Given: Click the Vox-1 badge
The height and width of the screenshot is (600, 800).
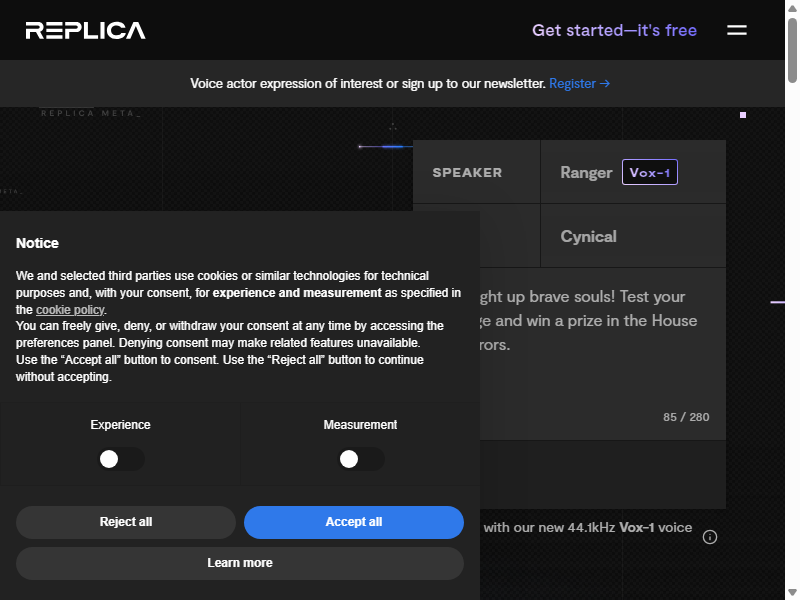Looking at the screenshot, I should tap(649, 172).
